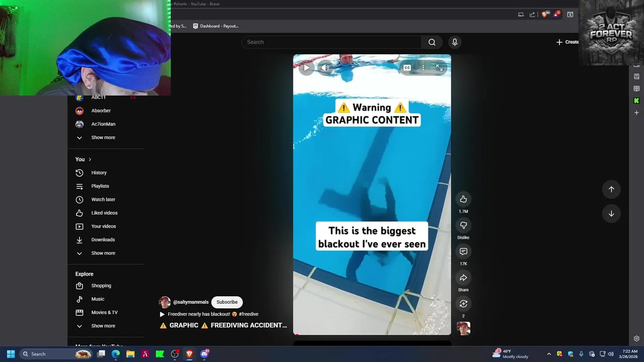This screenshot has width=644, height=362.
Task: Open the sound source thumbnail under Remix
Action: tap(463, 328)
